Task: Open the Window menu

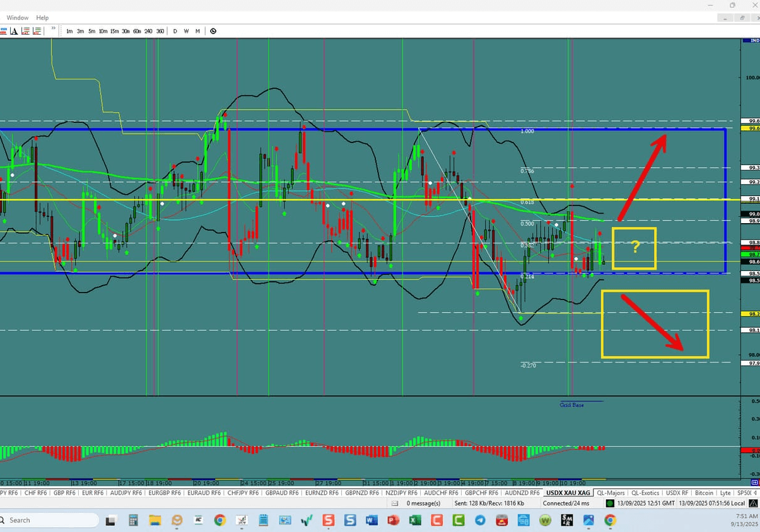Action: point(17,17)
